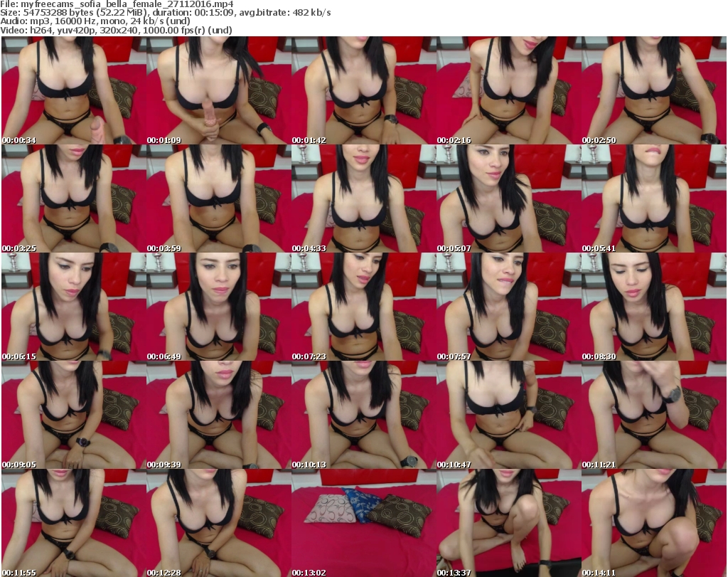This screenshot has height=577, width=728.
Task: Open the thumbnail at 00:02:50
Action: 653,90
